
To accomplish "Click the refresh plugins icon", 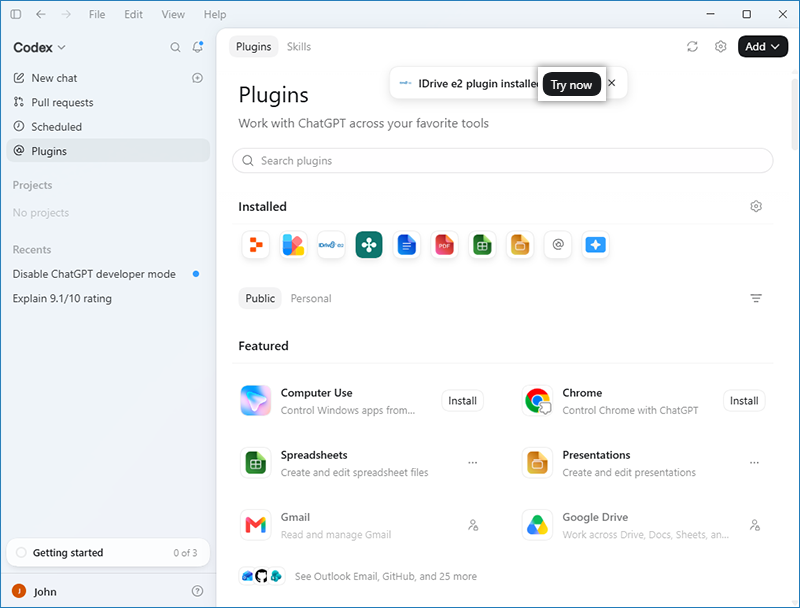I will [692, 46].
